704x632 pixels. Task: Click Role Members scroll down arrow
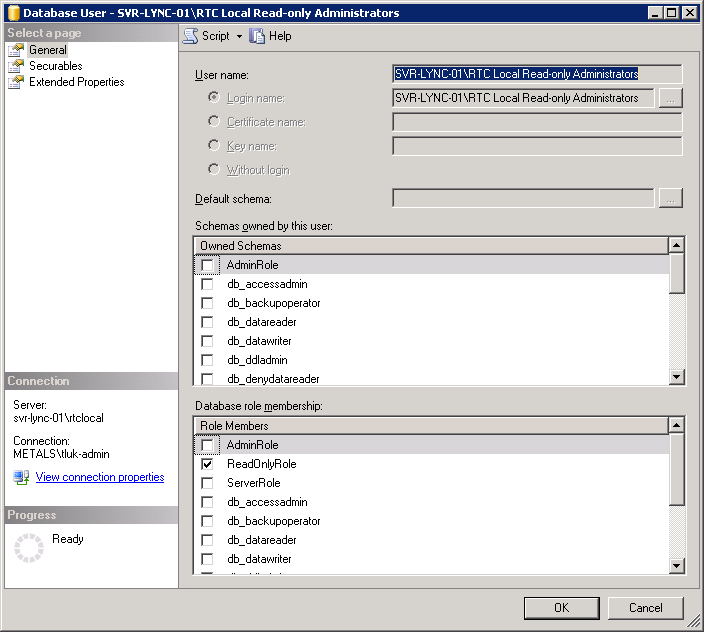[676, 565]
